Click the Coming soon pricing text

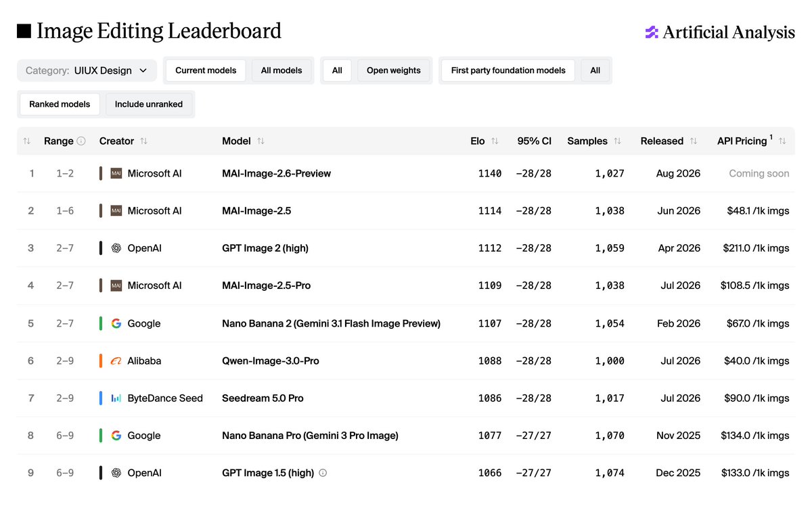759,173
